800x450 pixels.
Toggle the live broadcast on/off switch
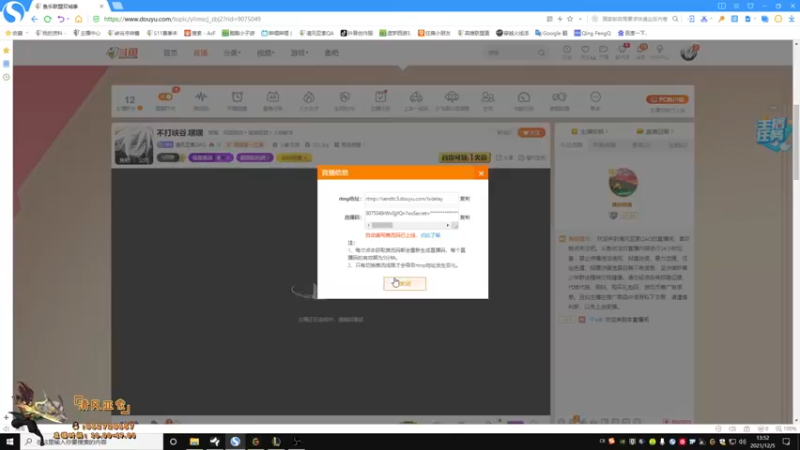click(x=165, y=99)
